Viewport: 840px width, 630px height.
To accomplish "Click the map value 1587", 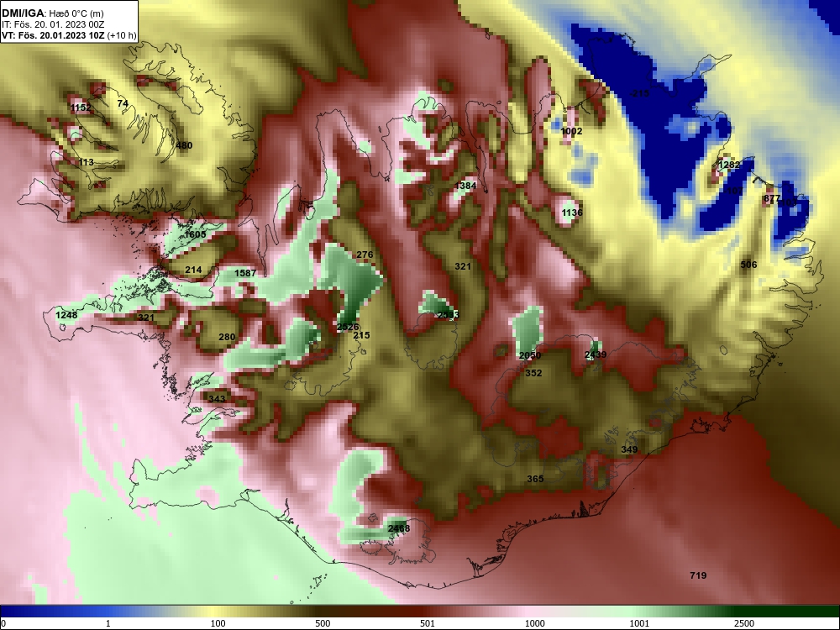I will pyautogui.click(x=245, y=273).
